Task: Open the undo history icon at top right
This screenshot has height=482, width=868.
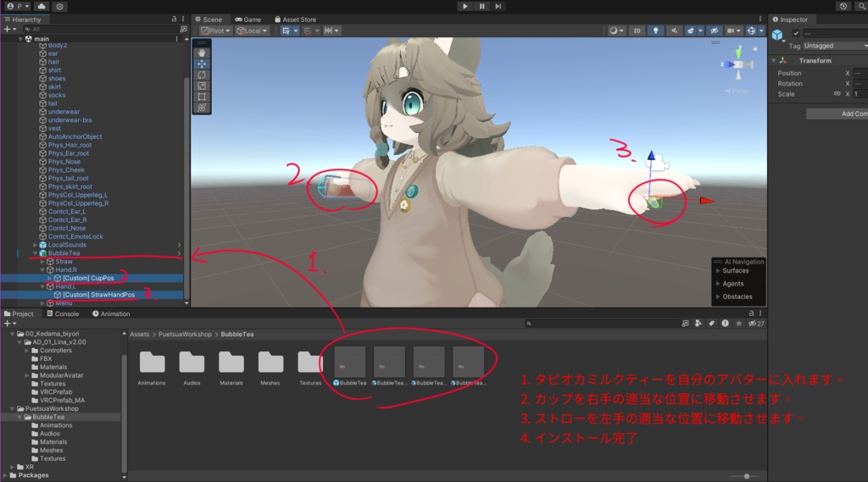Action: coord(843,6)
